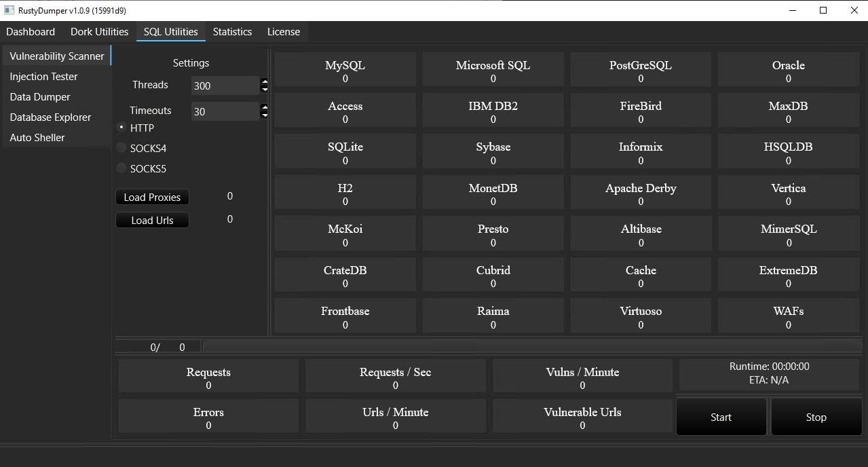Click the Raima counter tile
The image size is (868, 467).
(x=493, y=317)
